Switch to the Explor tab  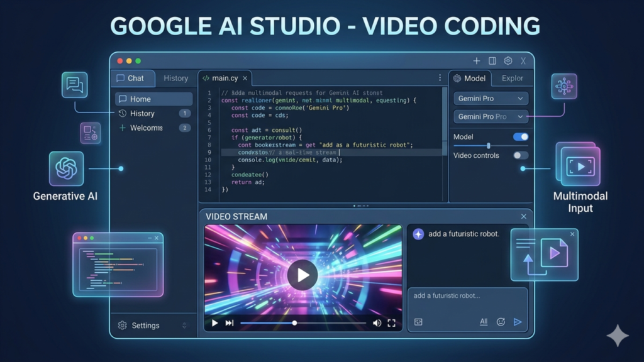pos(513,78)
